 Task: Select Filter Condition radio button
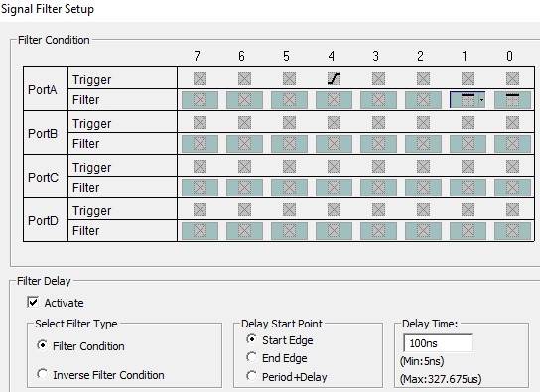[43, 345]
